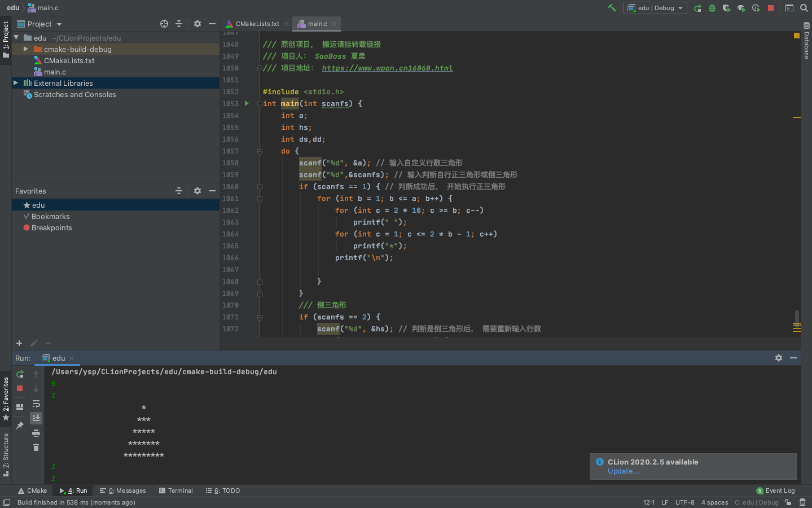Open the edu | Debug configuration dropdown
Screen dimensions: 812x508
(655, 8)
